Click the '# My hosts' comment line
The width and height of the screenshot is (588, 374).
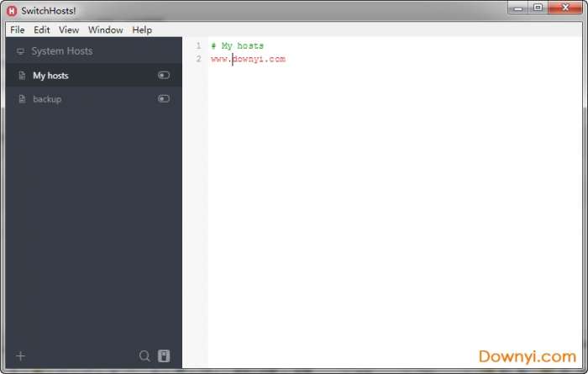tap(237, 45)
